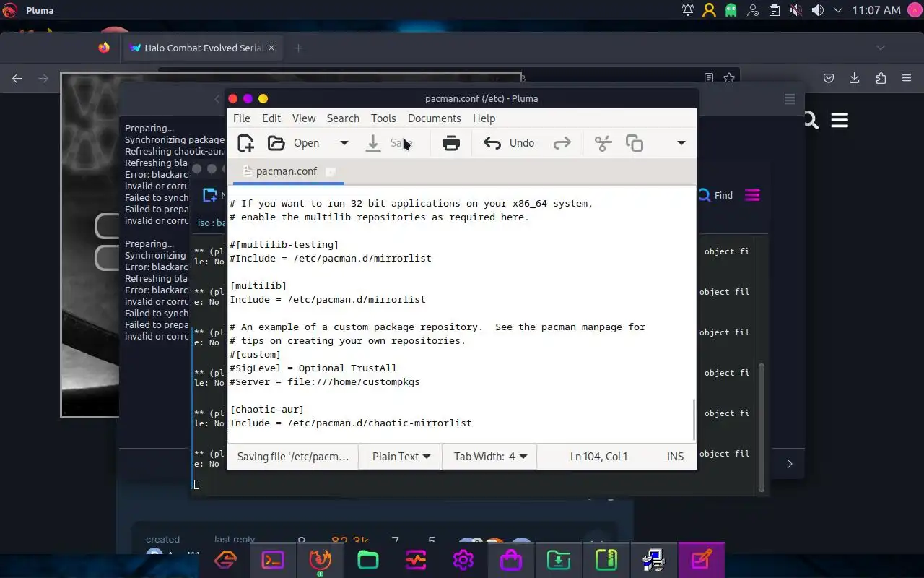The image size is (924, 578).
Task: Copy selection using the copy icon
Action: (x=635, y=143)
